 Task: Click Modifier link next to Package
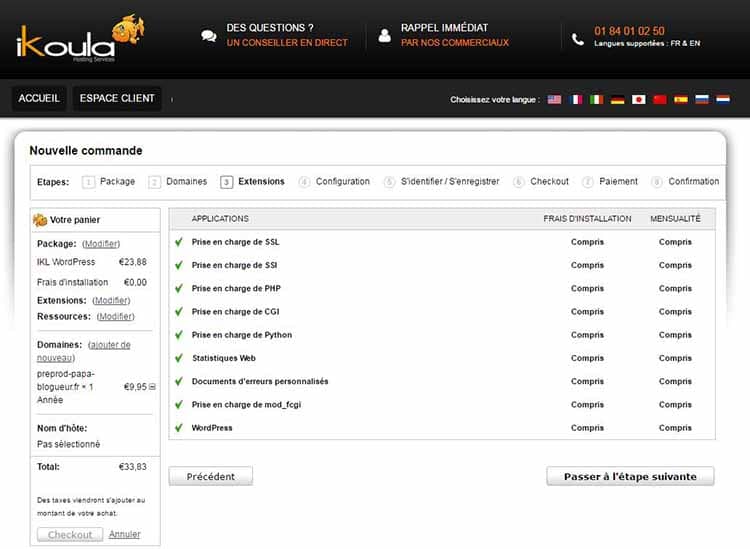(101, 244)
